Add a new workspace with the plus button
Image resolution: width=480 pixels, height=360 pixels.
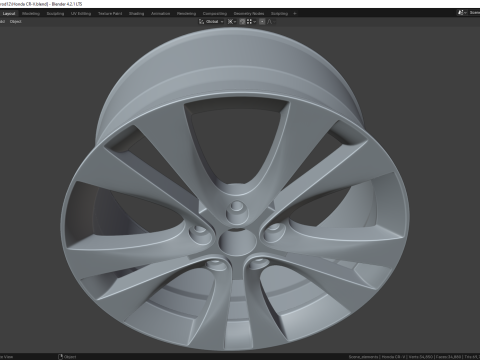tap(295, 14)
